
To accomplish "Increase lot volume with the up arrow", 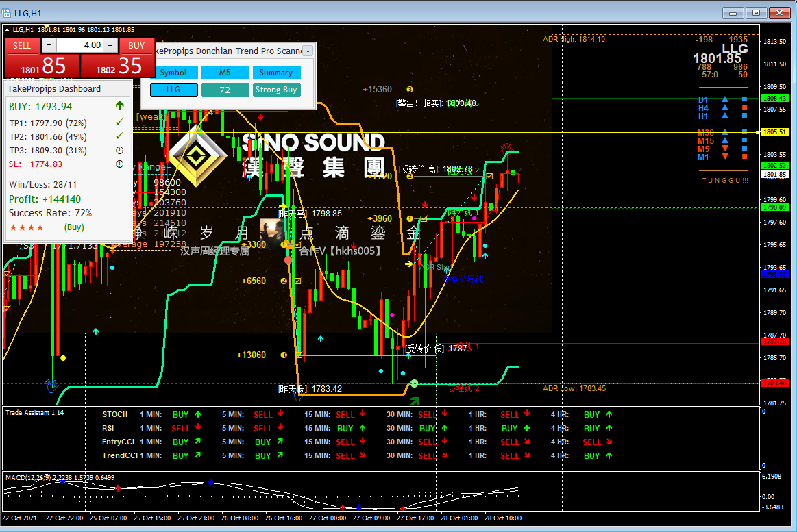I will [110, 45].
